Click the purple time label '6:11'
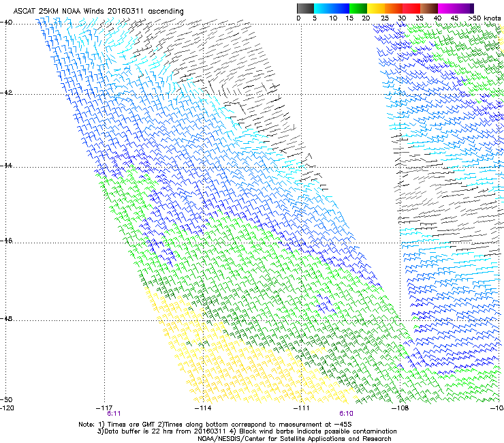 [114, 414]
